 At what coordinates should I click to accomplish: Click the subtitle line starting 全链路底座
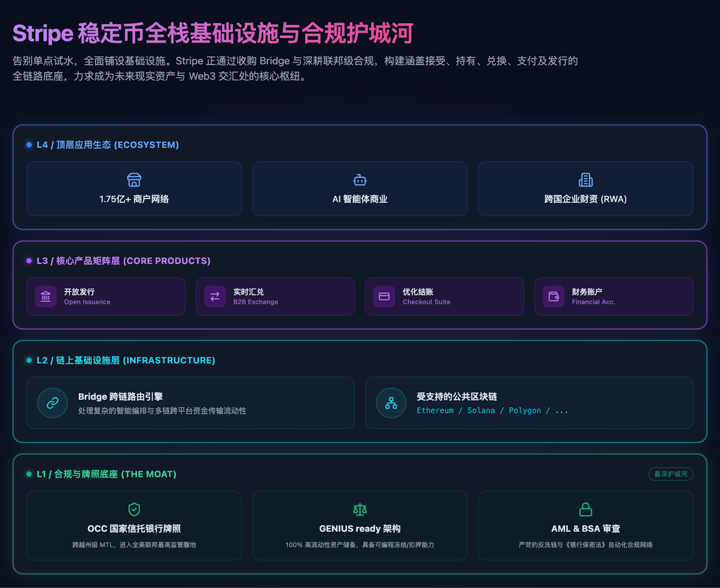point(161,76)
